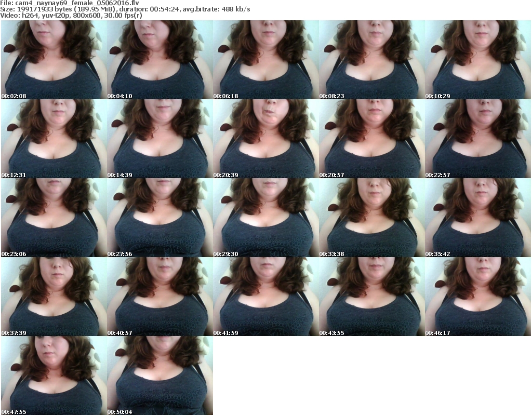Pick the frame labeled 00:25:06
This screenshot has height=415, width=532.
point(54,218)
